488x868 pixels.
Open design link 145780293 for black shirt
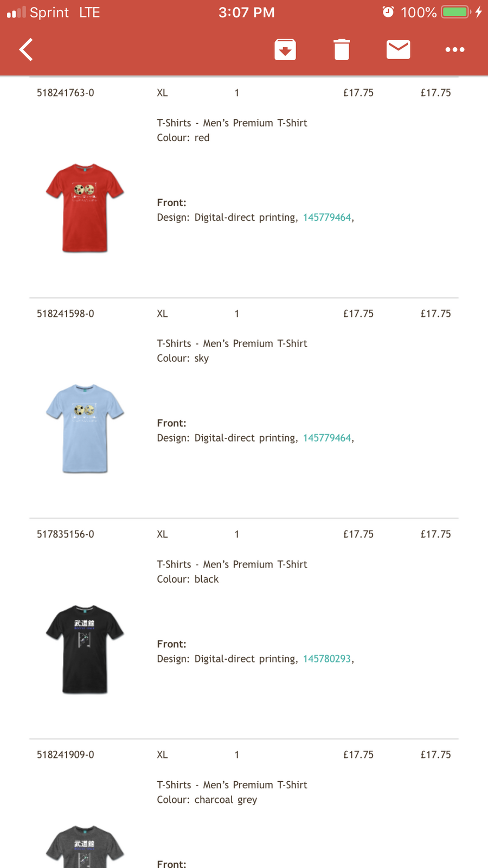pos(327,659)
